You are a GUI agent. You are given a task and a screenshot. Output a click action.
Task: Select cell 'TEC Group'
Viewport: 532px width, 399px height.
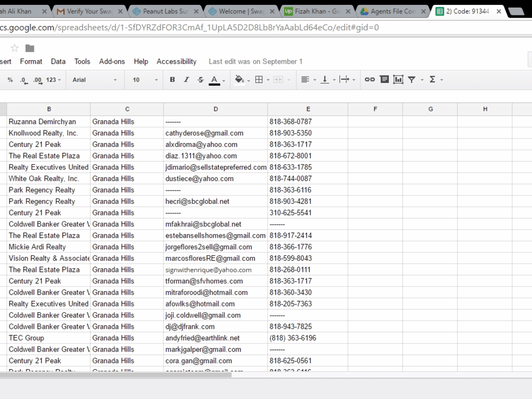(48, 338)
